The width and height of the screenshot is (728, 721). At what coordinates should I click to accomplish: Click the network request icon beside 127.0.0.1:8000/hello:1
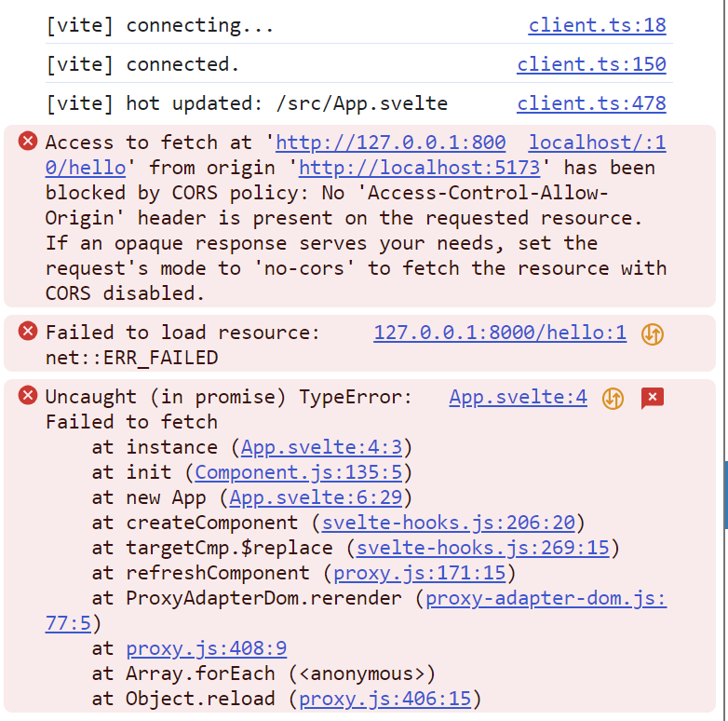(652, 333)
